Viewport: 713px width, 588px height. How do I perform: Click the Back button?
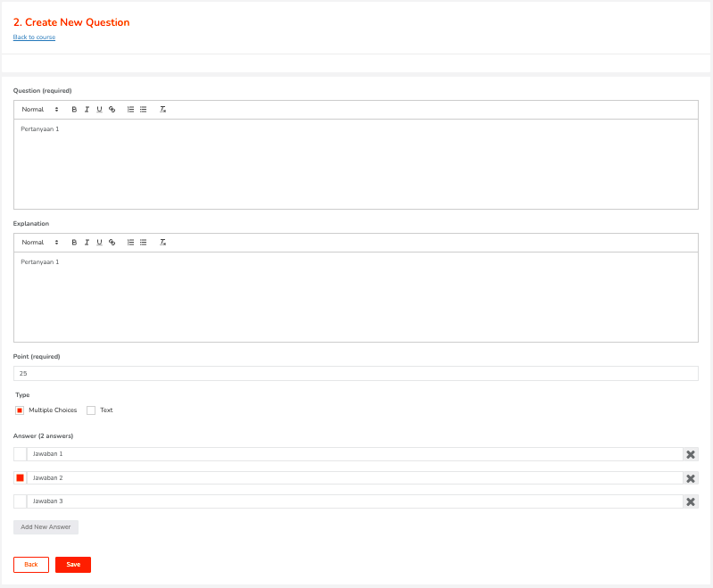coord(31,564)
